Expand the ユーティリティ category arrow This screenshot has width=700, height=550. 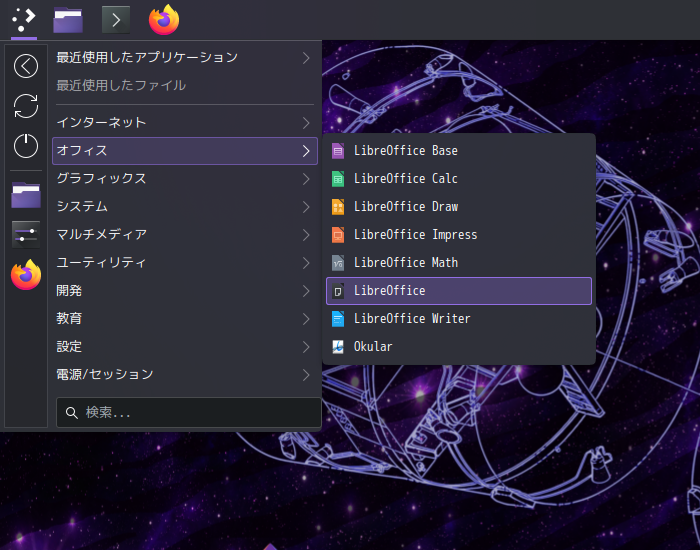(306, 263)
